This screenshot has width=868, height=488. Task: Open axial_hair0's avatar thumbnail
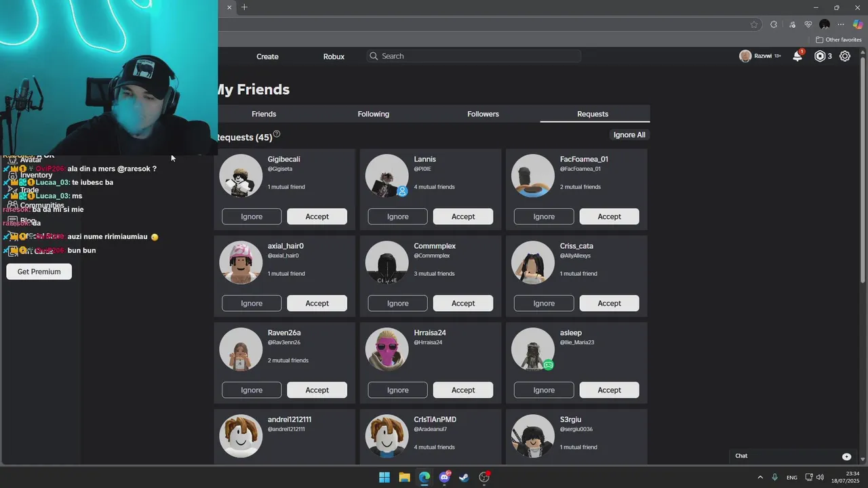[x=241, y=262]
